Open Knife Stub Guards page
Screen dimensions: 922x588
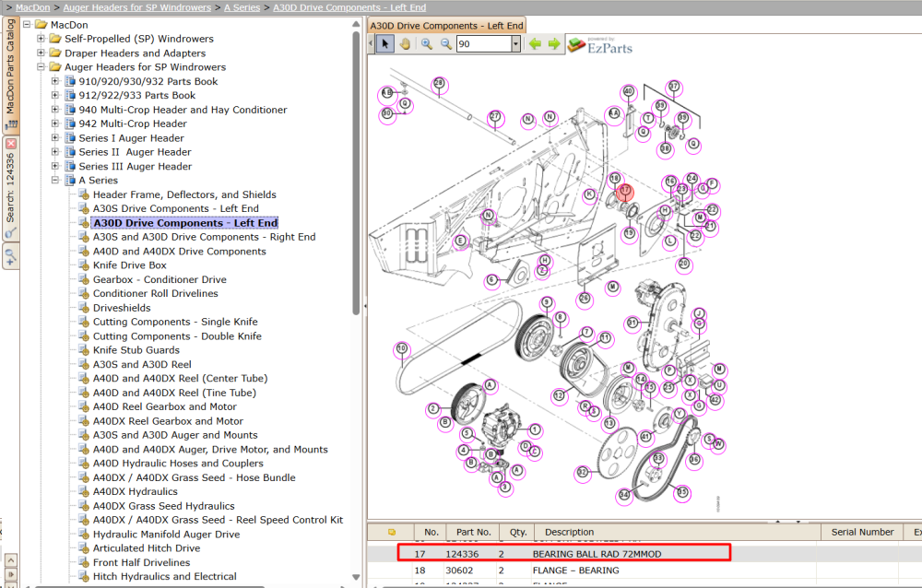point(136,350)
